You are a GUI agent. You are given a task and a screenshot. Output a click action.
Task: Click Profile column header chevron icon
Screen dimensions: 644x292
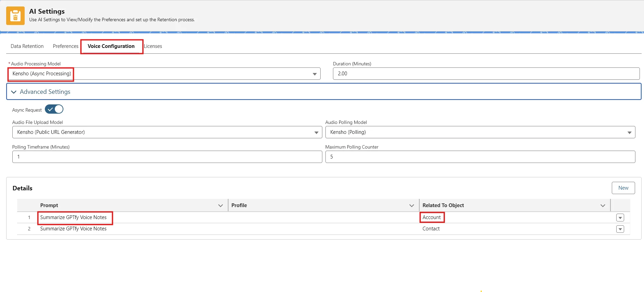pos(412,205)
